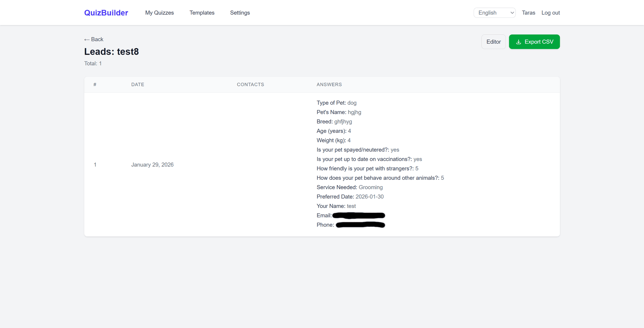The width and height of the screenshot is (644, 328).
Task: Click the Leads: test8 heading
Action: point(111,52)
